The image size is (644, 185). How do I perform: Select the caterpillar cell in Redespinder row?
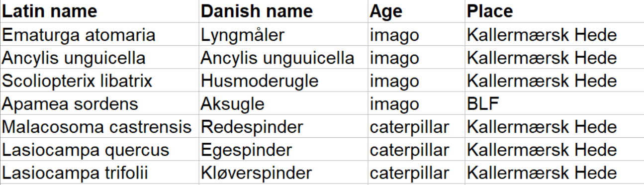click(416, 127)
